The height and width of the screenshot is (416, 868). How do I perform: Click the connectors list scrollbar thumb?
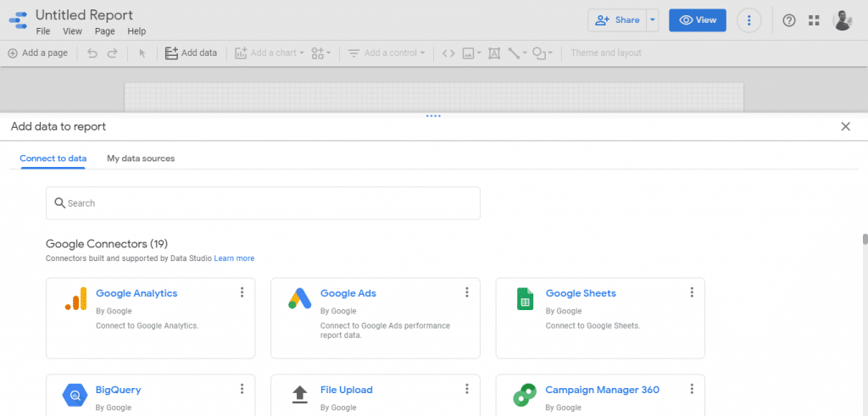(x=865, y=240)
